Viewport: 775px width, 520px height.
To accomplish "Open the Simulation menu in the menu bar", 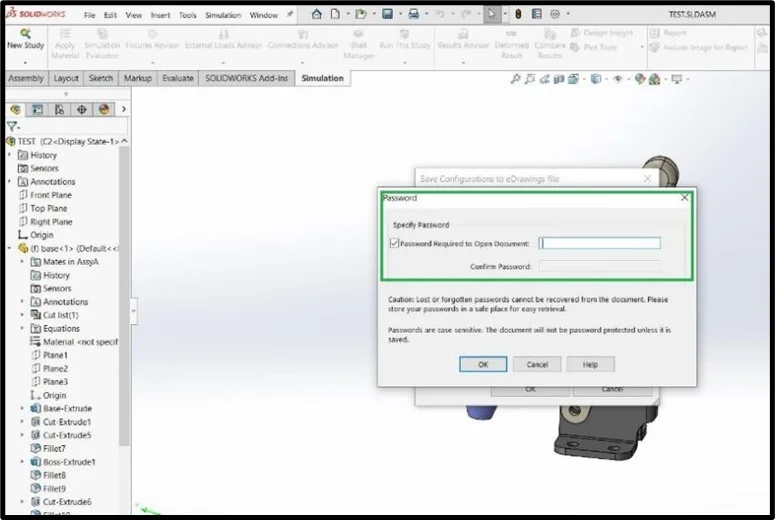I will pos(223,15).
